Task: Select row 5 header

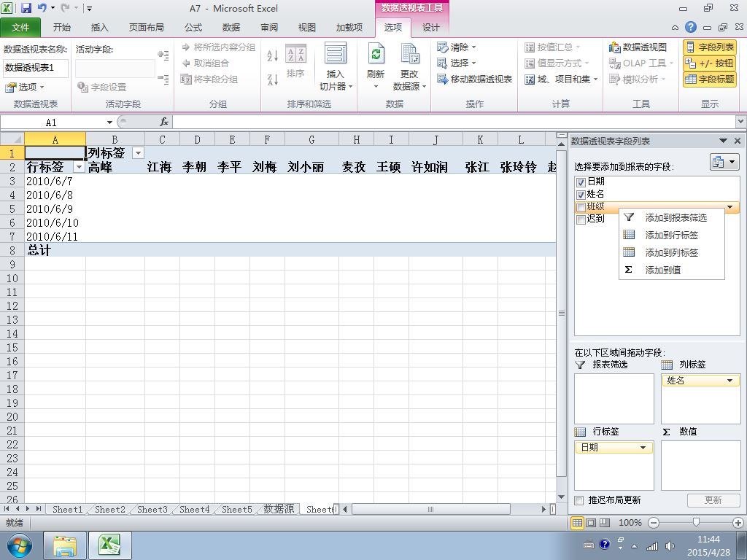Action: click(12, 209)
